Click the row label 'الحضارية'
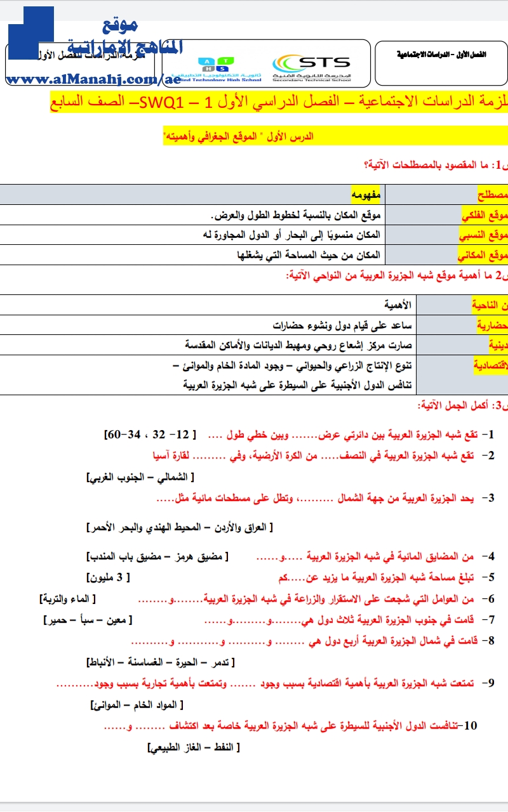 (x=492, y=325)
